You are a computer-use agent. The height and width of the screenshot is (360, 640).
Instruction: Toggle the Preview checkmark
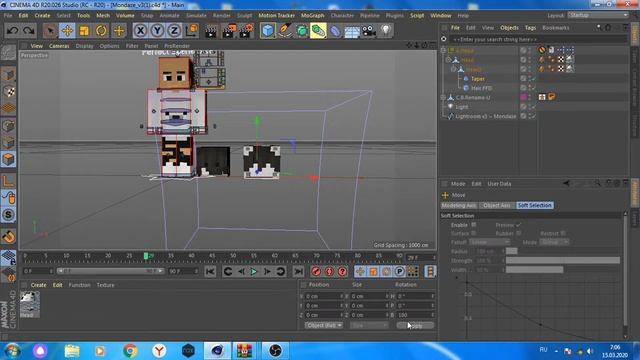518,225
